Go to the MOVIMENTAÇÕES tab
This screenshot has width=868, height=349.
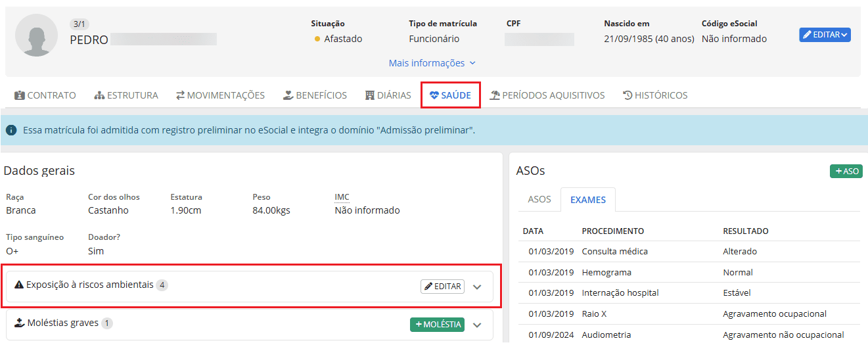tap(220, 95)
